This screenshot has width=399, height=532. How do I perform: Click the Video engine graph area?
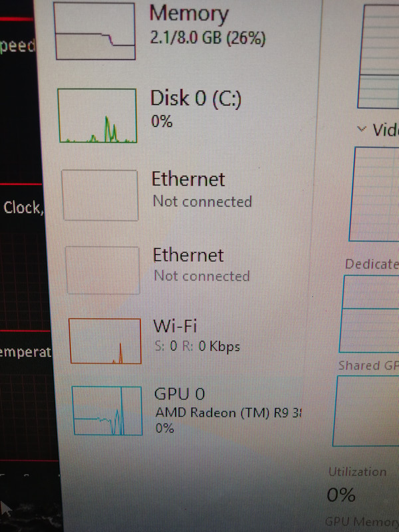[374, 194]
